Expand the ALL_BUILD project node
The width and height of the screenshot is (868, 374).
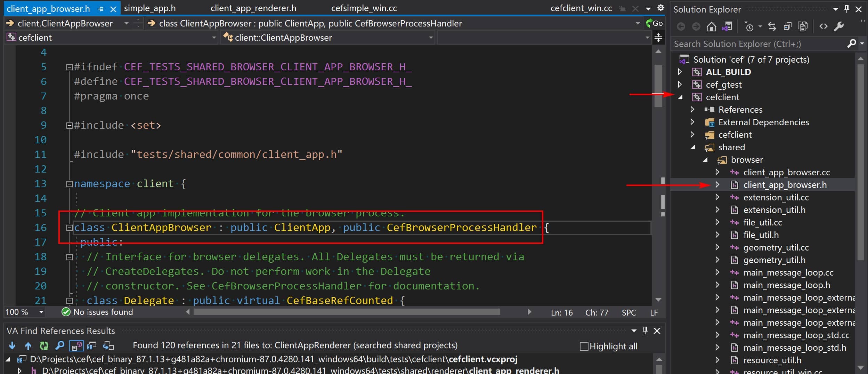pyautogui.click(x=680, y=72)
